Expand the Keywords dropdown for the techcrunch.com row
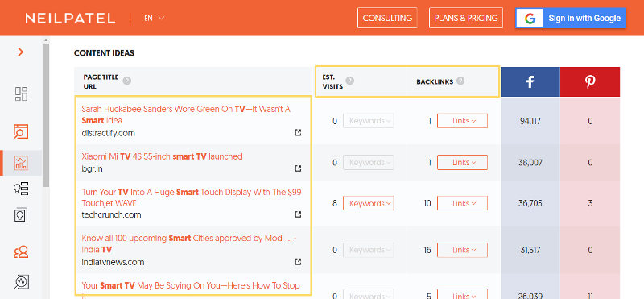The width and height of the screenshot is (644, 299). pos(368,203)
